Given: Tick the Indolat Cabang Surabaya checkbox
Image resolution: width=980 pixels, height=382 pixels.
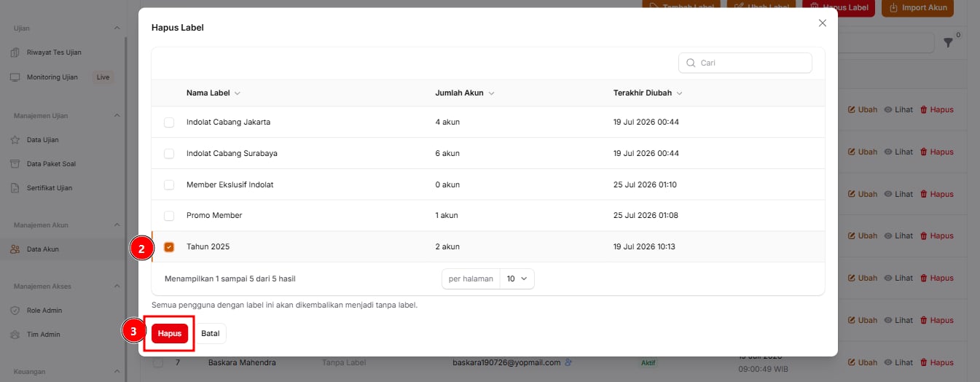Looking at the screenshot, I should 169,154.
